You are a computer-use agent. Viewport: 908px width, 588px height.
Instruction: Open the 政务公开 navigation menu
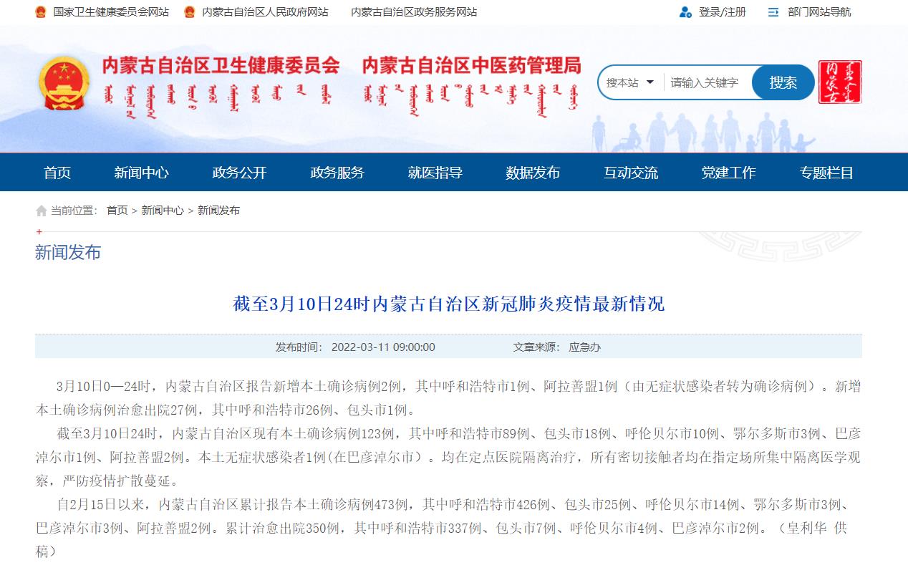(239, 173)
